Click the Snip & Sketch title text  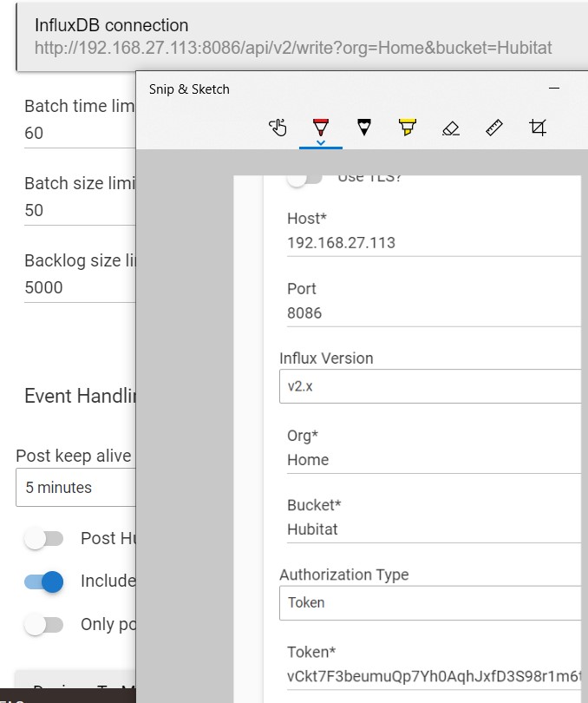point(189,89)
